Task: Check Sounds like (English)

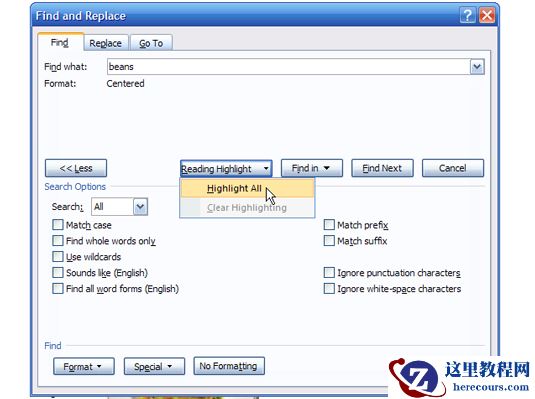Action: pyautogui.click(x=58, y=273)
